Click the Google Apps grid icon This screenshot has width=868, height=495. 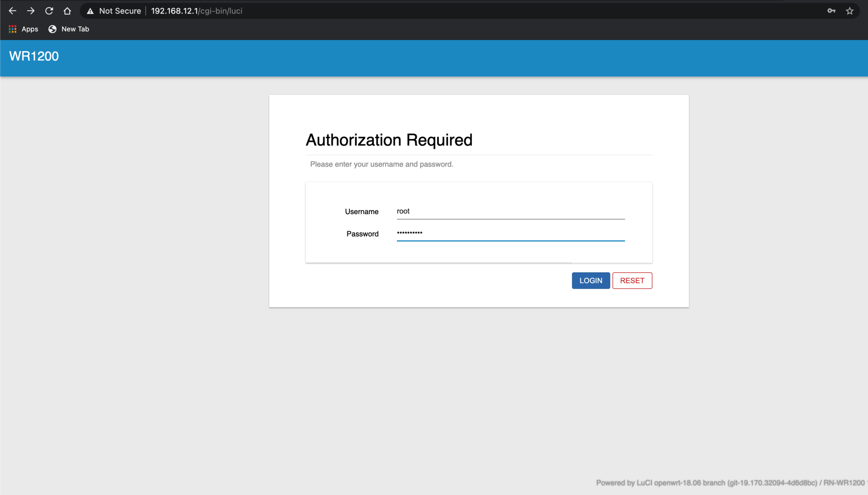click(x=13, y=29)
